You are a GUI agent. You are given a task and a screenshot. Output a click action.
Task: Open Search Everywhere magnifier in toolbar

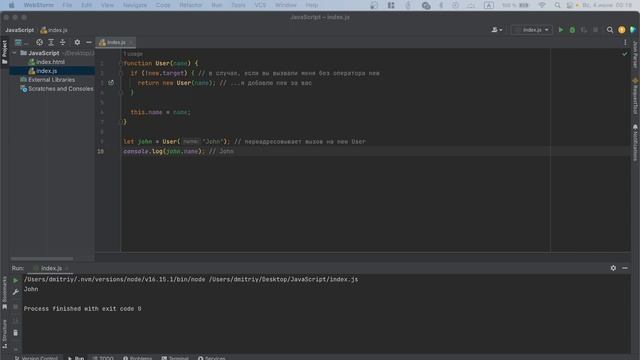pyautogui.click(x=610, y=30)
